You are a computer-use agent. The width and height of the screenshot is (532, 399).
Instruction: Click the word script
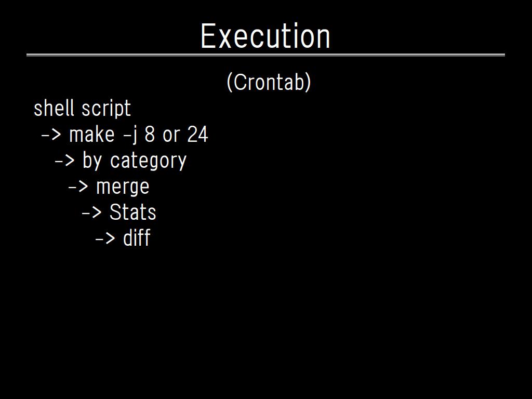107,110
